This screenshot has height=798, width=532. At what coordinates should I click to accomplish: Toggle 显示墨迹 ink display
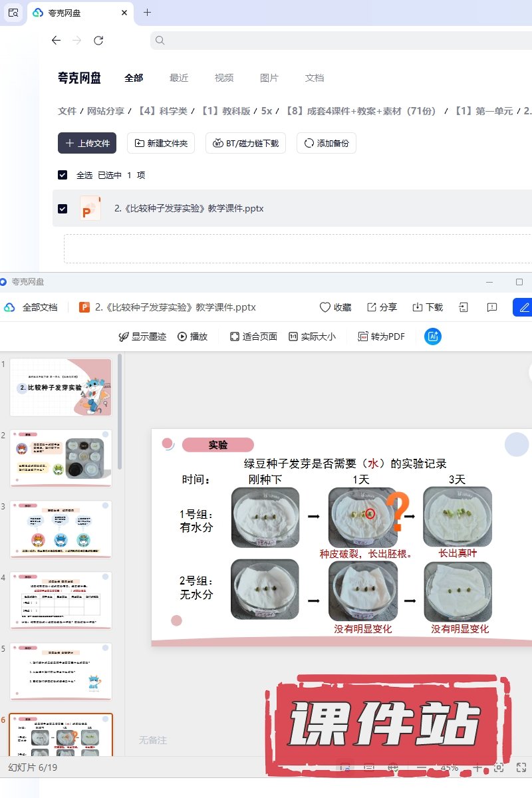click(x=142, y=336)
